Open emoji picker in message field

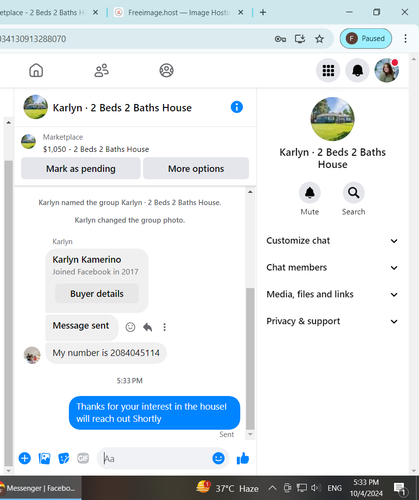click(218, 458)
